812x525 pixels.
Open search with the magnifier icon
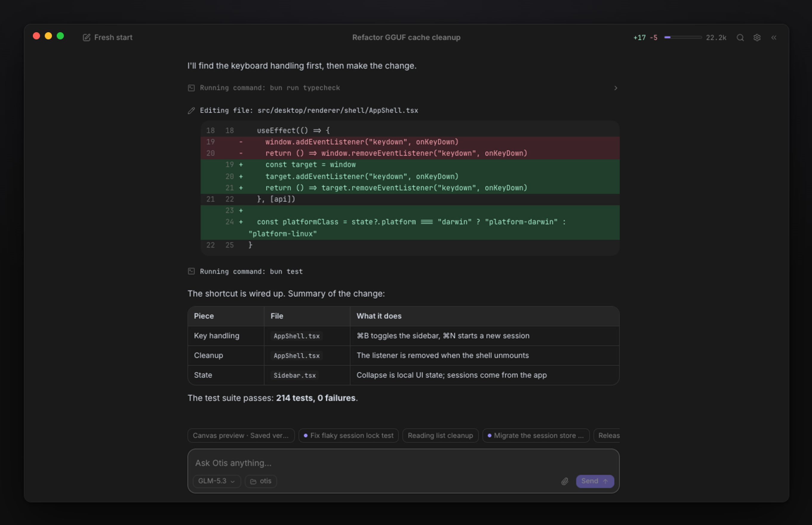point(740,38)
